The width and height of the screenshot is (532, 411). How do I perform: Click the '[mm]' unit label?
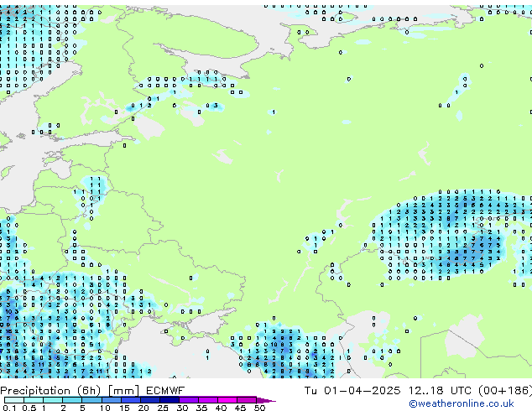(123, 391)
